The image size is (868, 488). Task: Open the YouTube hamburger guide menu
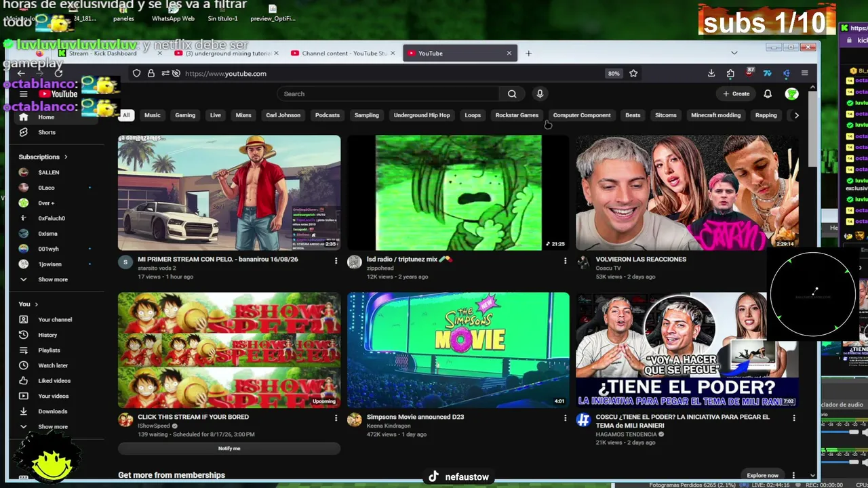coord(24,94)
